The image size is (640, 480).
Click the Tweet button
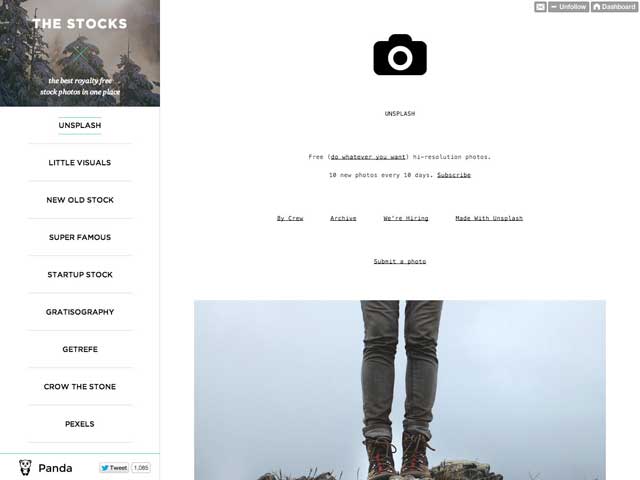click(x=114, y=468)
